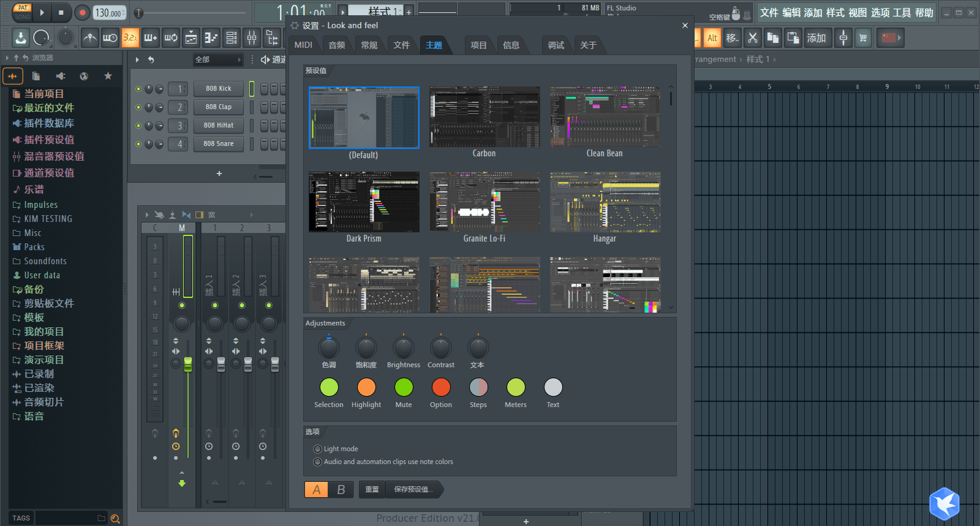
Task: Click the mixer green down arrow icon
Action: tap(182, 483)
